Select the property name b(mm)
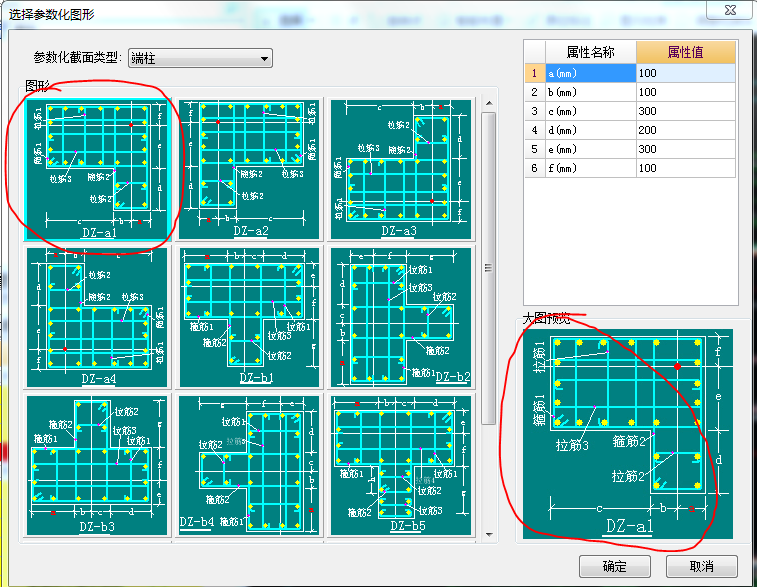Screen dimensions: 757x587 pyautogui.click(x=591, y=92)
